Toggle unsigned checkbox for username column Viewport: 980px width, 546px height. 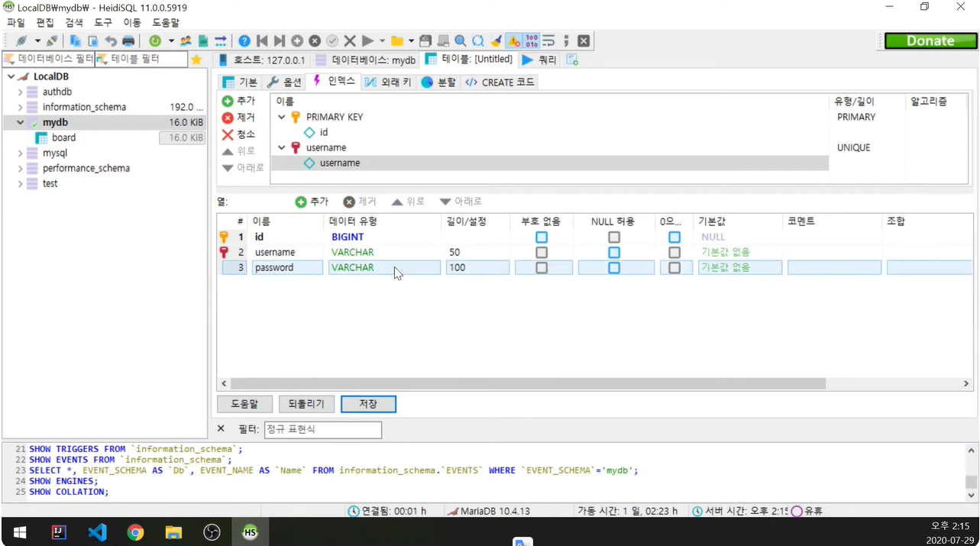pos(542,252)
